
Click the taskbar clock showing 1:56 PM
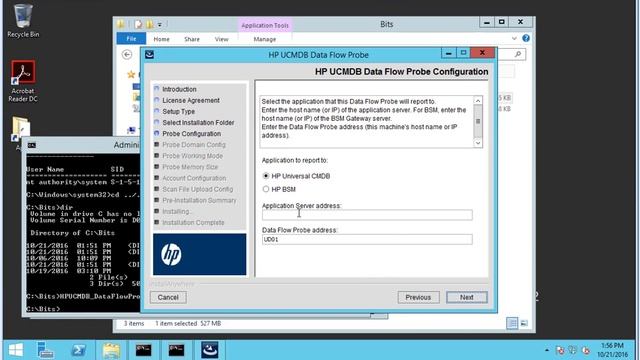click(612, 350)
